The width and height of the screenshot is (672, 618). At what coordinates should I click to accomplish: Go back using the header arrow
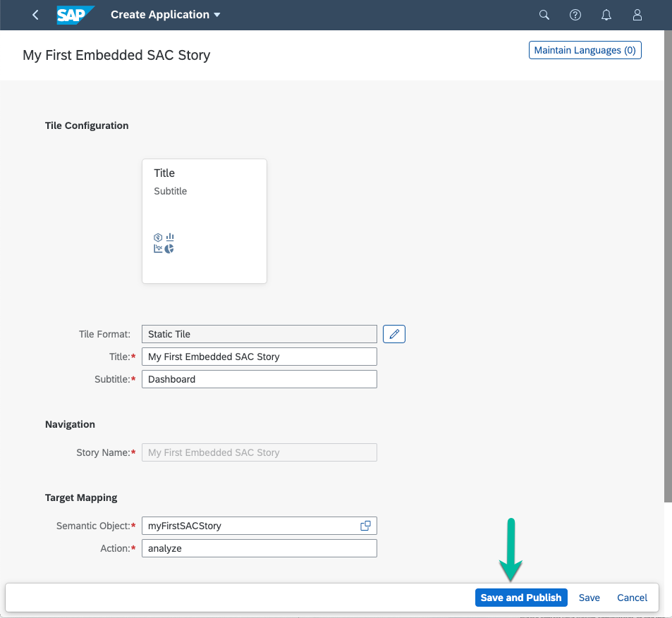pos(35,15)
